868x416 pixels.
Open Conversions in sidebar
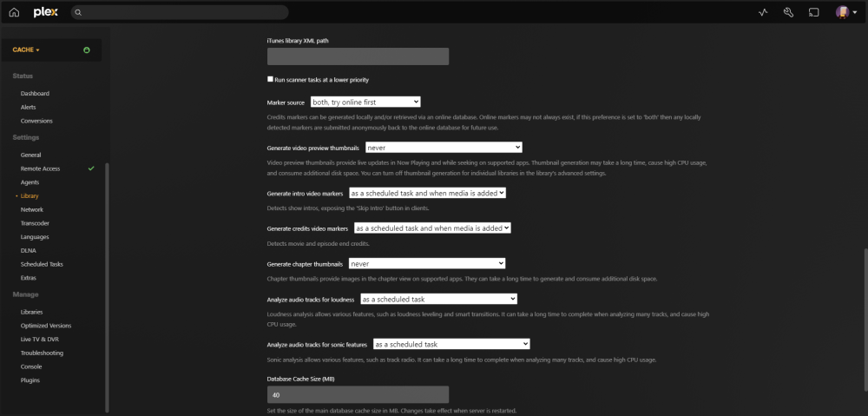point(36,121)
